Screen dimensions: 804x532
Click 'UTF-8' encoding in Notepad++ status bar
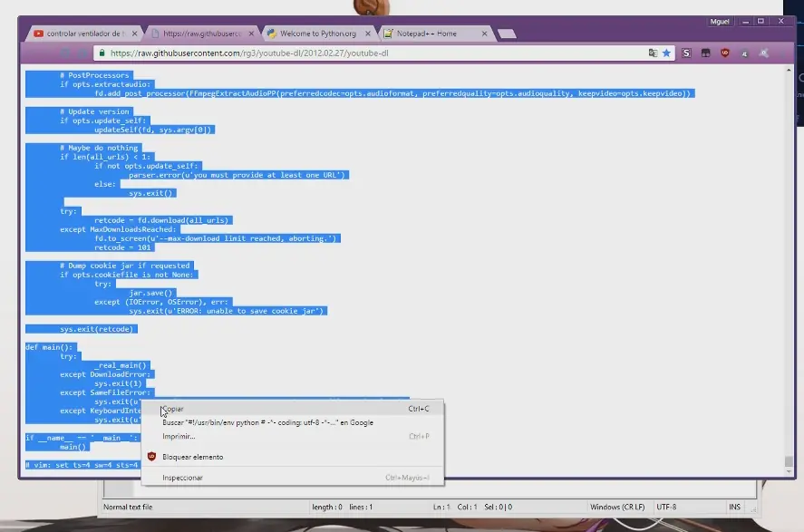666,507
